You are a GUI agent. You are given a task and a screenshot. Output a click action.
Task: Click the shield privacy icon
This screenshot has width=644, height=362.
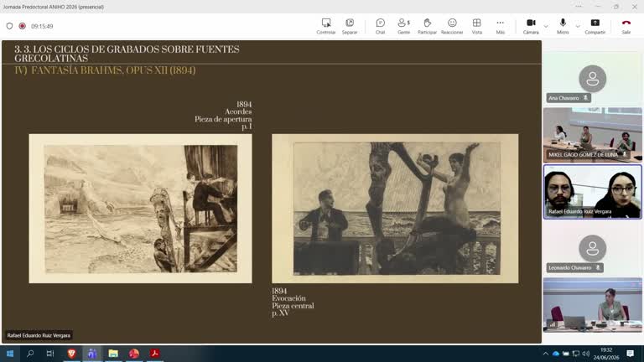pos(9,26)
